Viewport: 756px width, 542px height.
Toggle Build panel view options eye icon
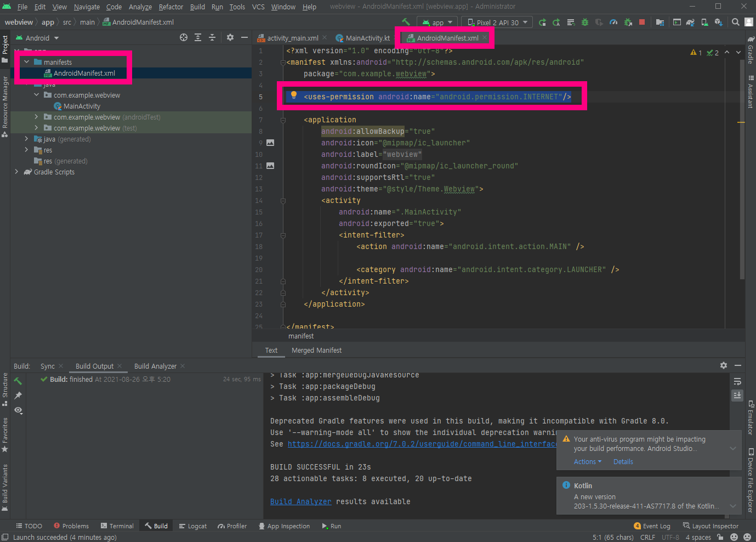pyautogui.click(x=18, y=410)
